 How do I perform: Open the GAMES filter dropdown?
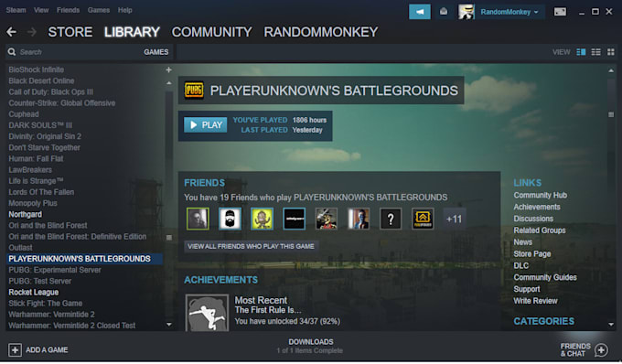point(155,52)
